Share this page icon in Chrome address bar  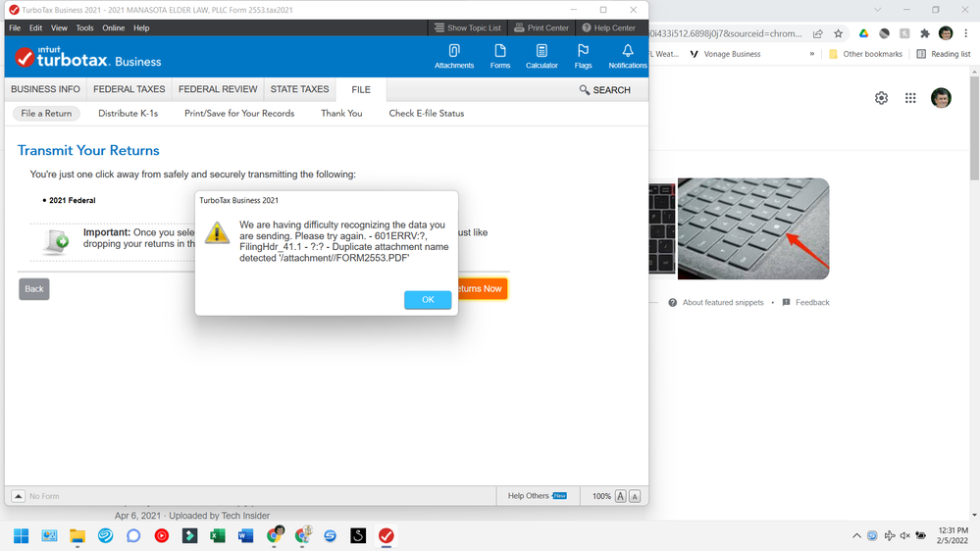click(x=817, y=33)
